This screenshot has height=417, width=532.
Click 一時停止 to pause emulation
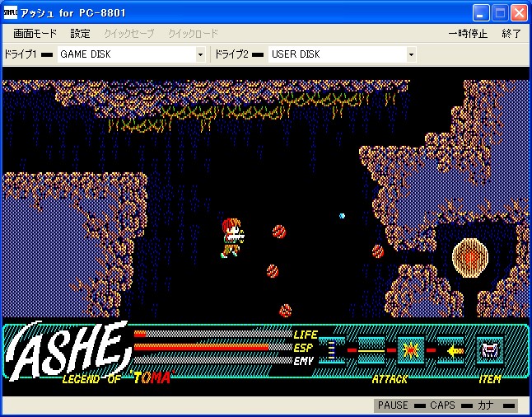pyautogui.click(x=468, y=34)
